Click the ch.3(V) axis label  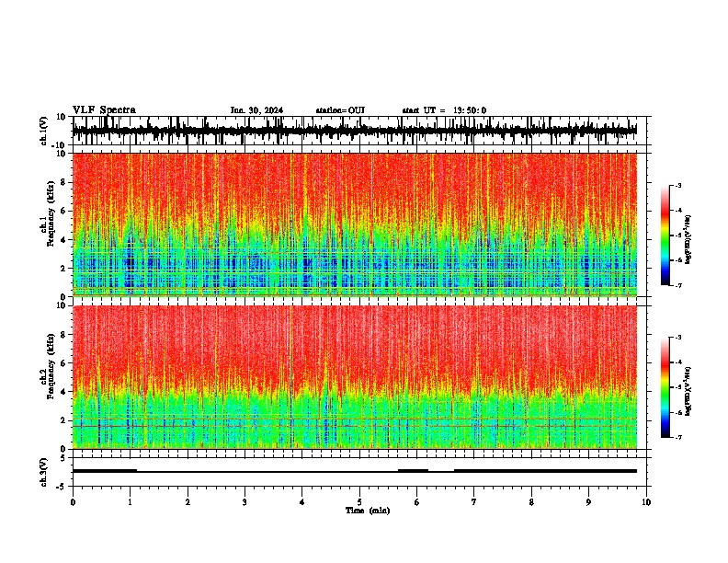pos(44,472)
